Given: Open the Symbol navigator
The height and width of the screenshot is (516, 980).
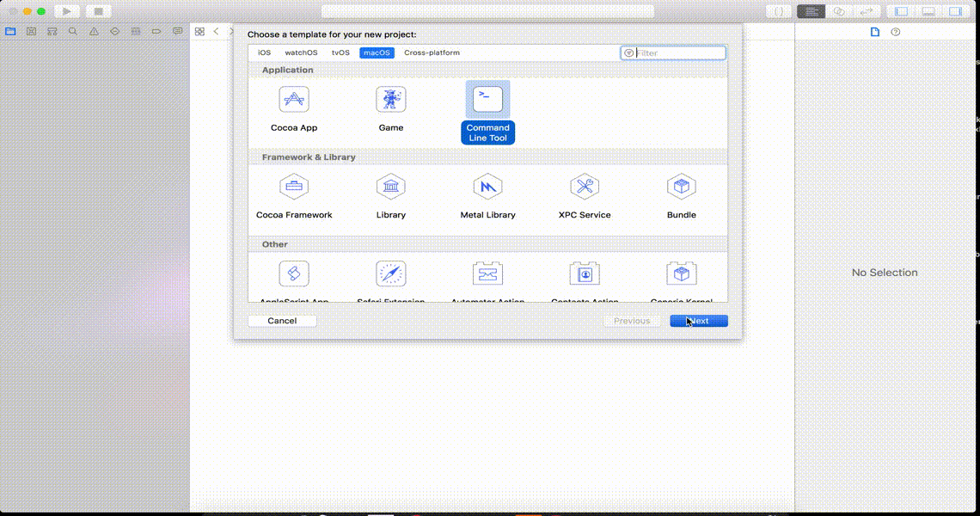Looking at the screenshot, I should (x=52, y=31).
